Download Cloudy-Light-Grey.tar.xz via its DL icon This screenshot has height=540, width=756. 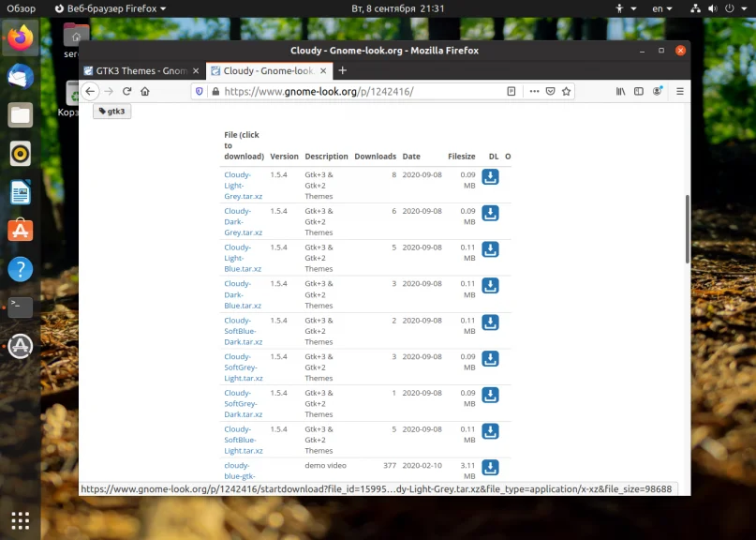(490, 176)
